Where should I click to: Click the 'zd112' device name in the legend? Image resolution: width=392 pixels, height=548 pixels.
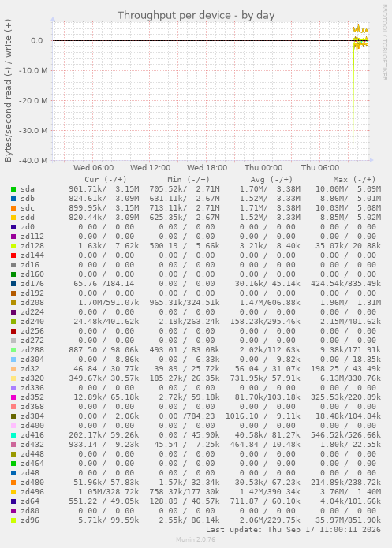(x=32, y=237)
